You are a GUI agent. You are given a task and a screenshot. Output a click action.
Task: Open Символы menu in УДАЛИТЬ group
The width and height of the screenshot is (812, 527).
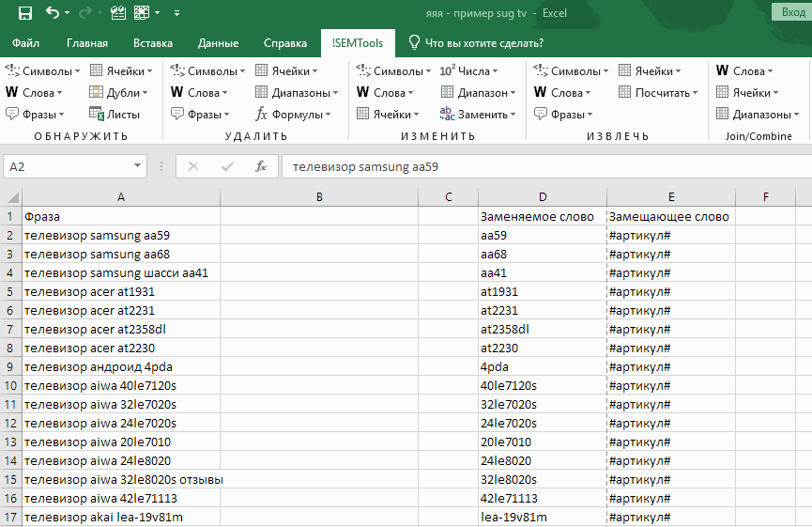click(207, 71)
